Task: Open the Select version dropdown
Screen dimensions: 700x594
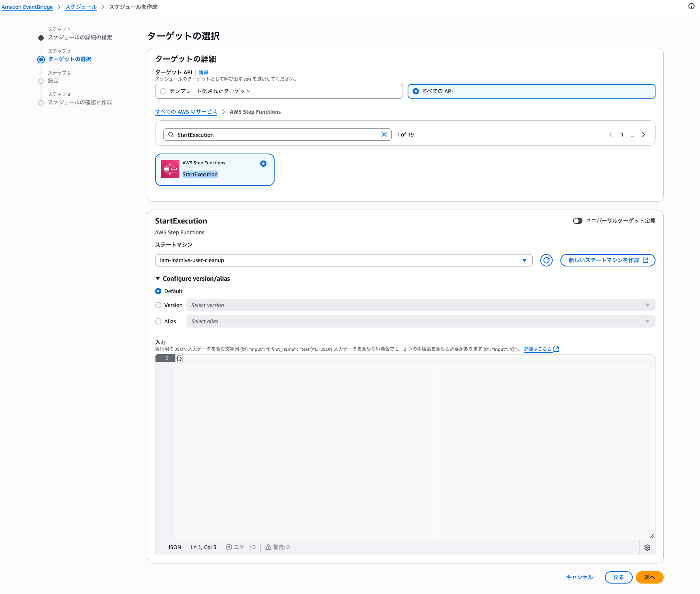Action: pyautogui.click(x=421, y=305)
